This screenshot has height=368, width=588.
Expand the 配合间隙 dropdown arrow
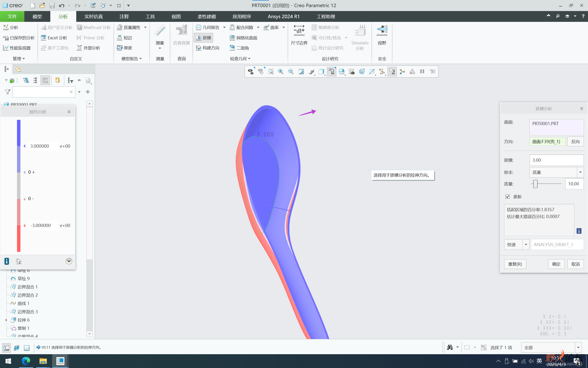click(258, 28)
